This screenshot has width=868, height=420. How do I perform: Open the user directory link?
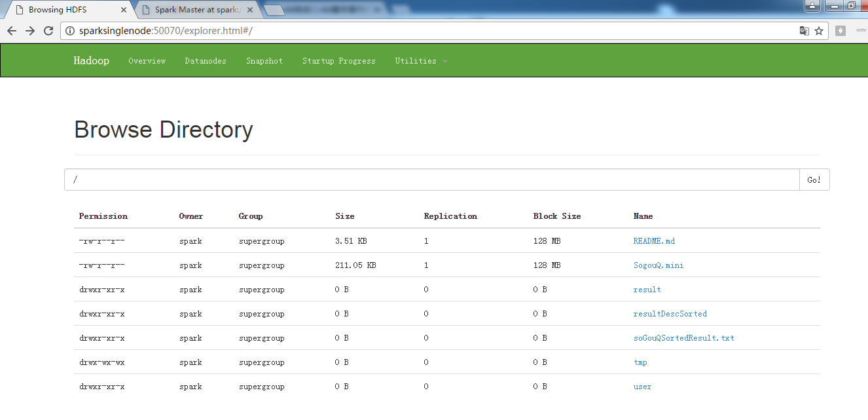pos(642,387)
